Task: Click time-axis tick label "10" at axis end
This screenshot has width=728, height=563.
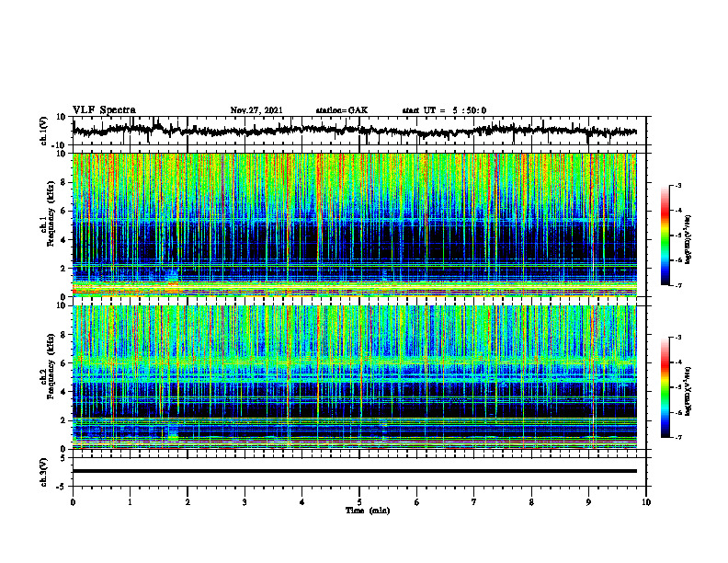Action: 646,502
